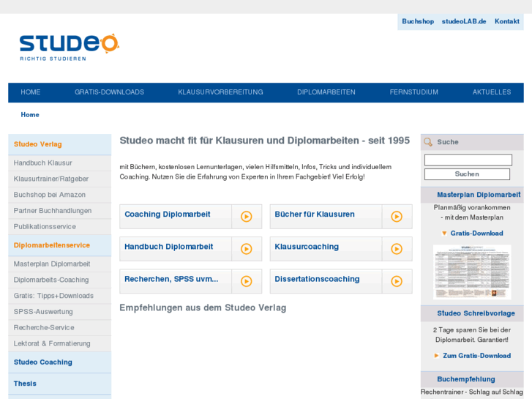
Task: Click the search text input field
Action: point(468,160)
